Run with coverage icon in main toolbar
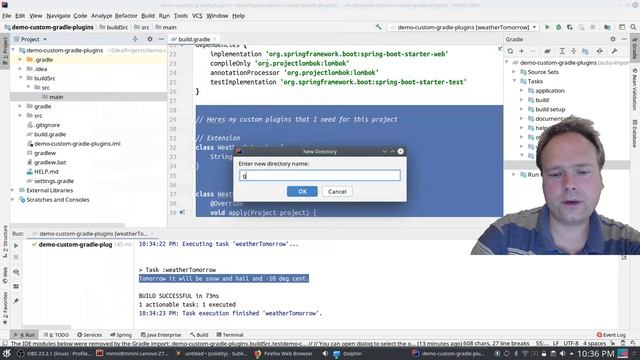Image resolution: width=640 pixels, height=360 pixels. coord(570,27)
